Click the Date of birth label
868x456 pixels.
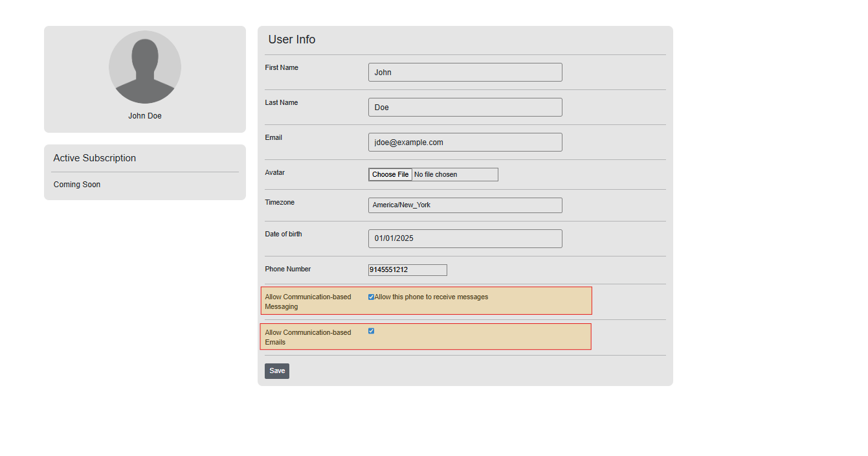(x=284, y=234)
